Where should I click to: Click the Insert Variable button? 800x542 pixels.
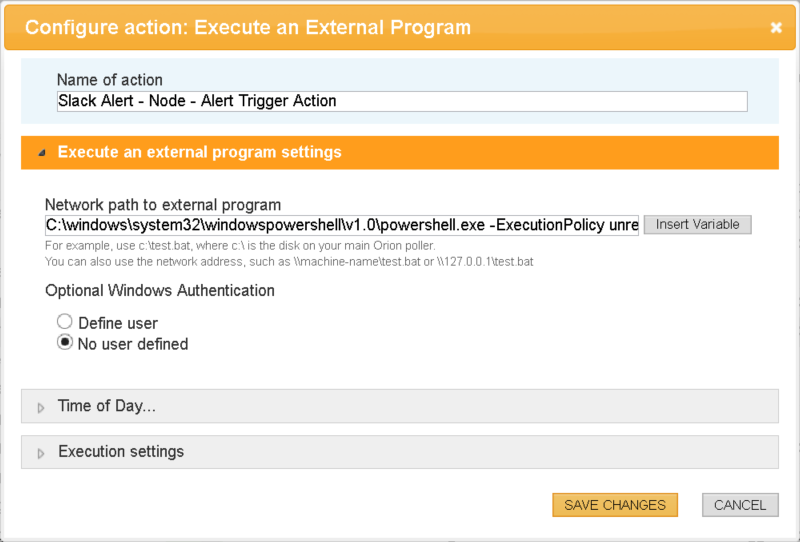tap(697, 225)
